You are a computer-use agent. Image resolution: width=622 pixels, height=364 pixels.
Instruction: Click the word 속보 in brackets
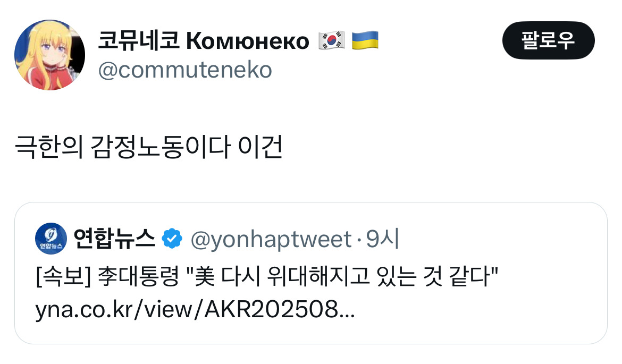[x=63, y=276]
